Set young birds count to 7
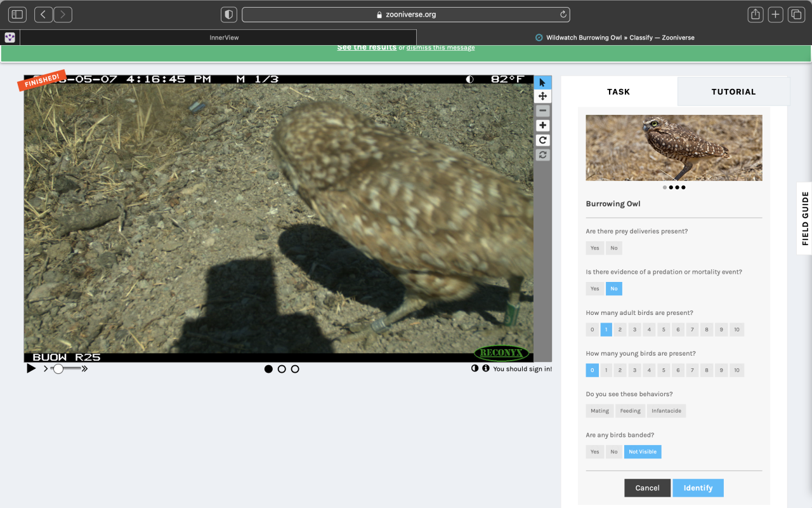 tap(693, 370)
